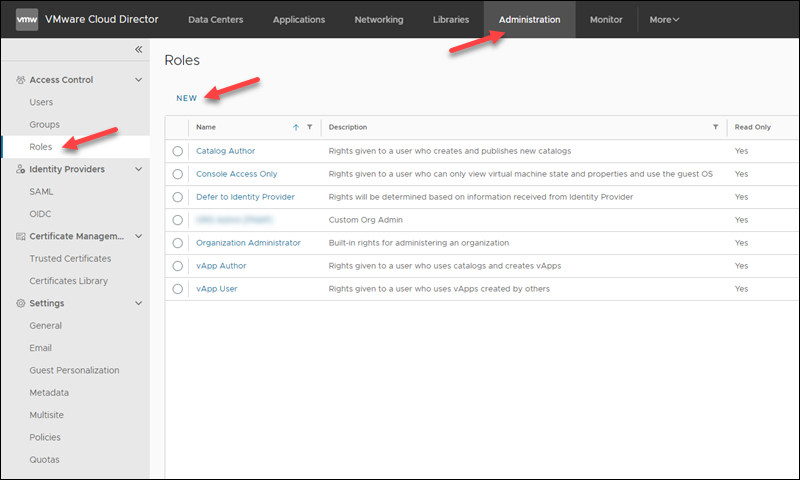The image size is (800, 480).
Task: Open the Organization Administrator role link
Action: [x=248, y=243]
